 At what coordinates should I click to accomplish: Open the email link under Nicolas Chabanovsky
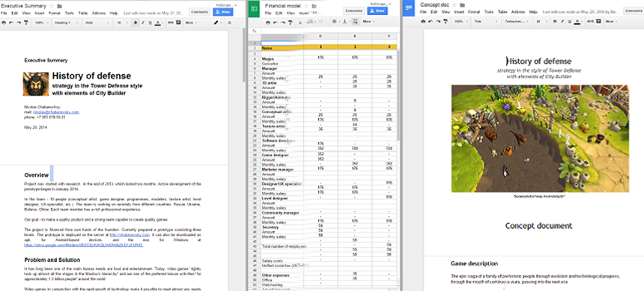(x=55, y=112)
